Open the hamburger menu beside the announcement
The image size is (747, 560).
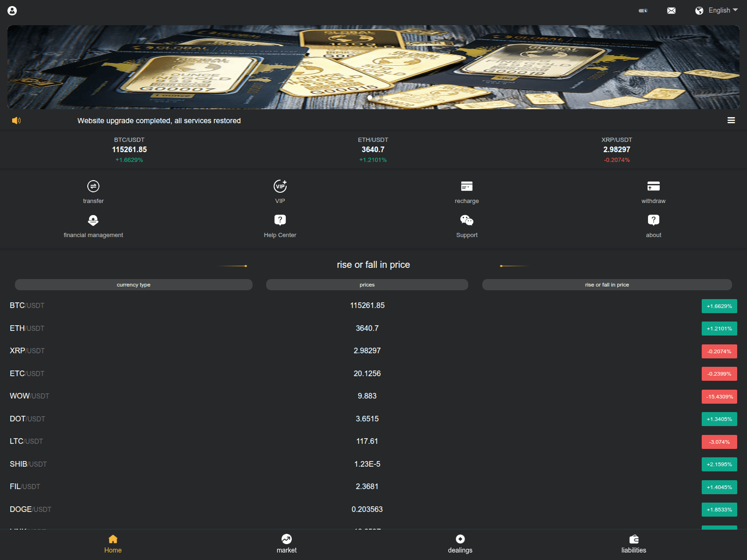731,120
